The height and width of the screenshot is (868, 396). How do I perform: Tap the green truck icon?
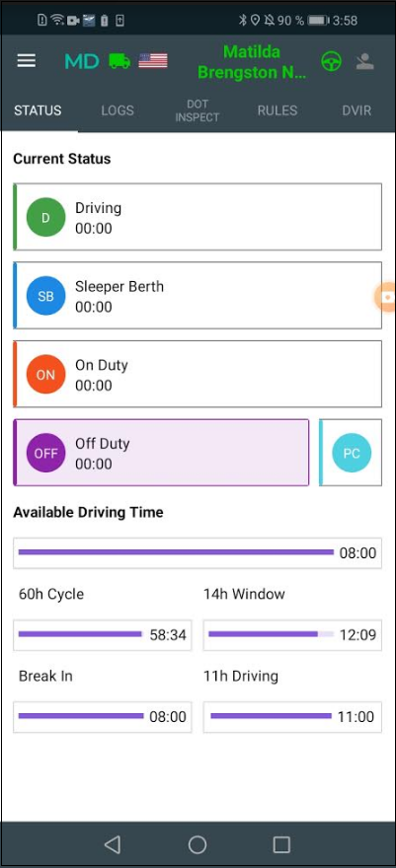tap(119, 61)
